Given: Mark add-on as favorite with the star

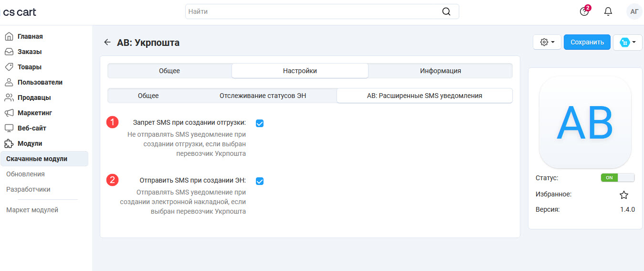Looking at the screenshot, I should click(x=624, y=195).
